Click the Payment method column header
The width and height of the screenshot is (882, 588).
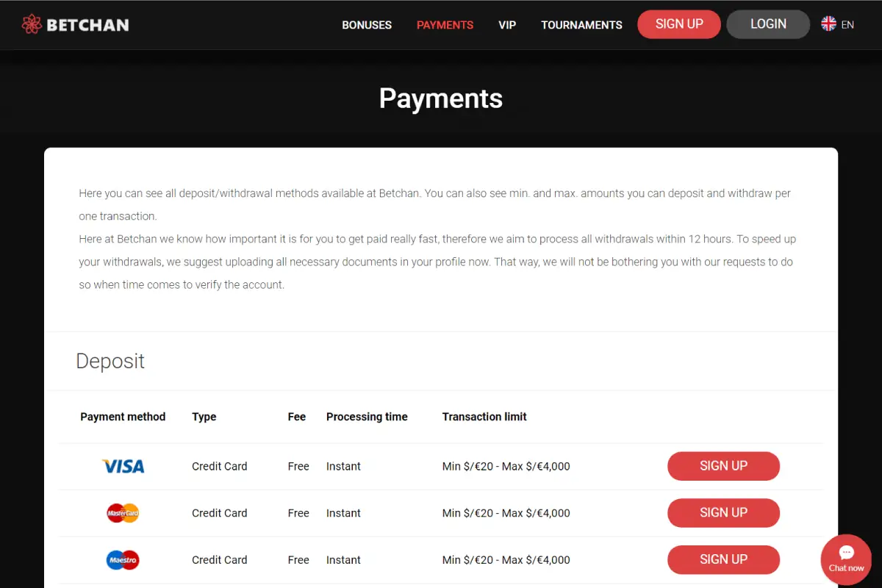[123, 417]
